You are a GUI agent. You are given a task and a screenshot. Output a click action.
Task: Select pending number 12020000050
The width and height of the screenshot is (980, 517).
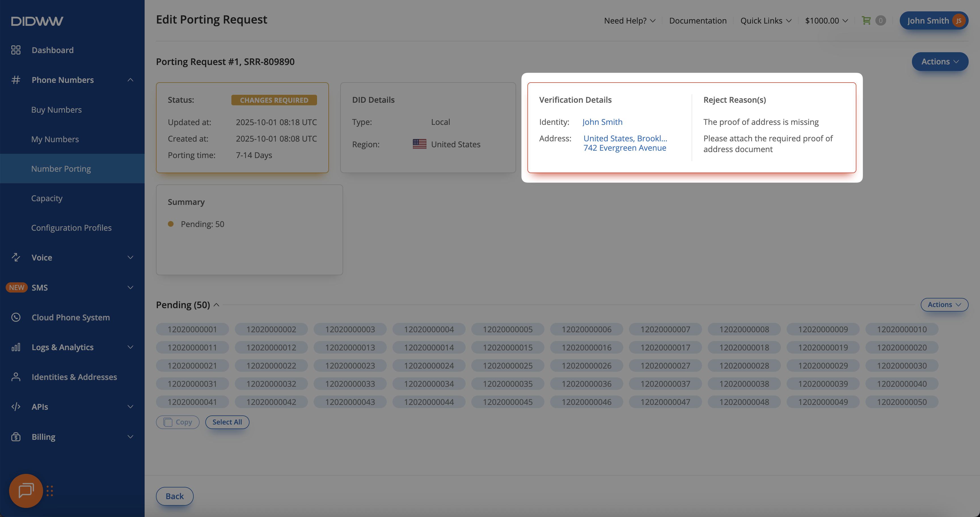tap(902, 402)
